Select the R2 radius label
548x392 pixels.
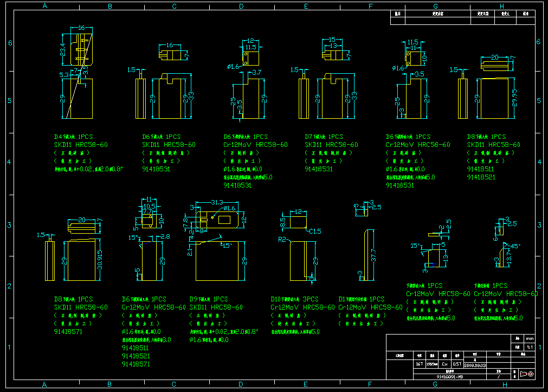pos(282,240)
